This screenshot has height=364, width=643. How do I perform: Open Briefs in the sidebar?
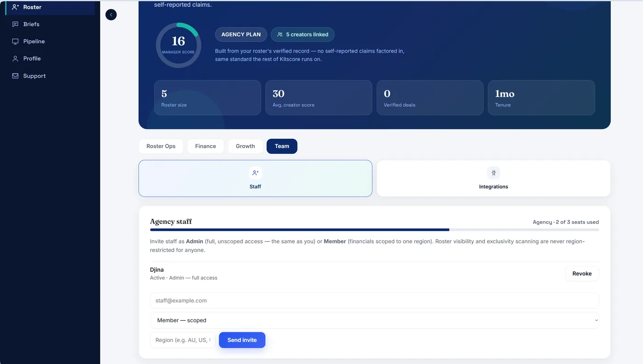click(50, 24)
